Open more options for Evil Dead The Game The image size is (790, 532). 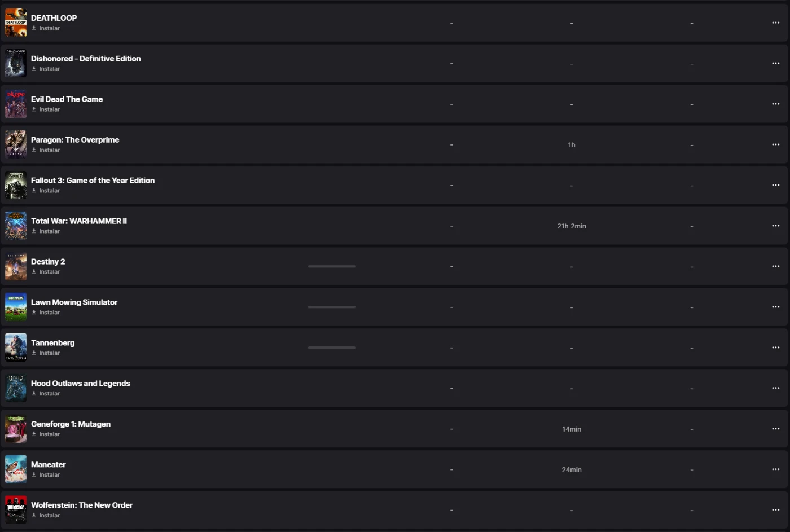coord(775,104)
